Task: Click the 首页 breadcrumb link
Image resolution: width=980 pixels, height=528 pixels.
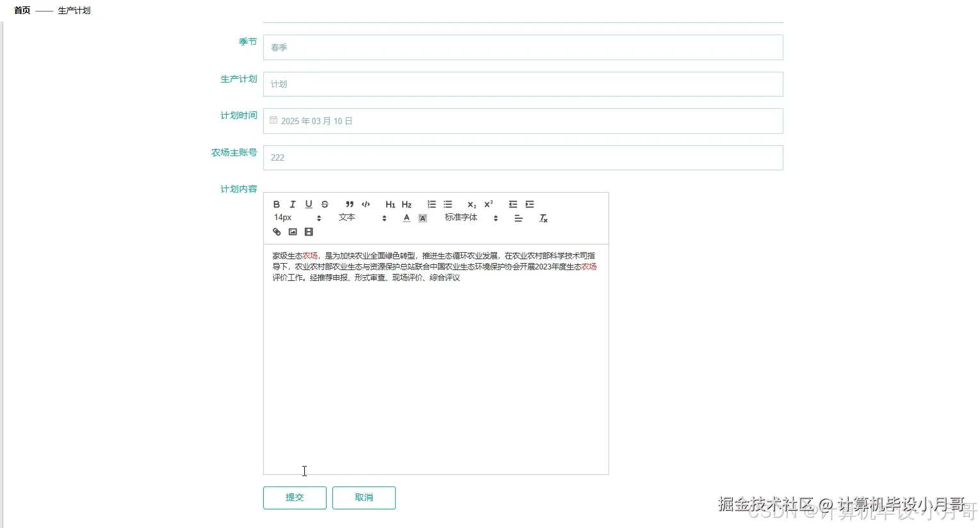Action: click(20, 10)
